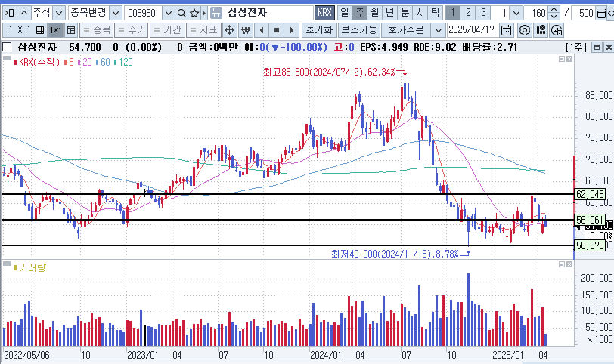Open the 주식 market type dropdown
The image size is (614, 364).
click(x=59, y=13)
